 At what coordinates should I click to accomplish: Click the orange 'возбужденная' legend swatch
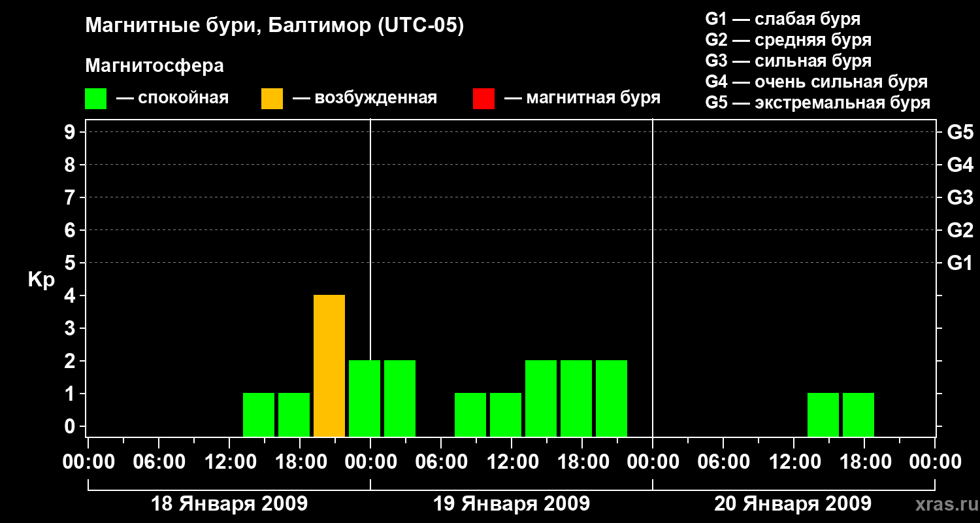[272, 99]
